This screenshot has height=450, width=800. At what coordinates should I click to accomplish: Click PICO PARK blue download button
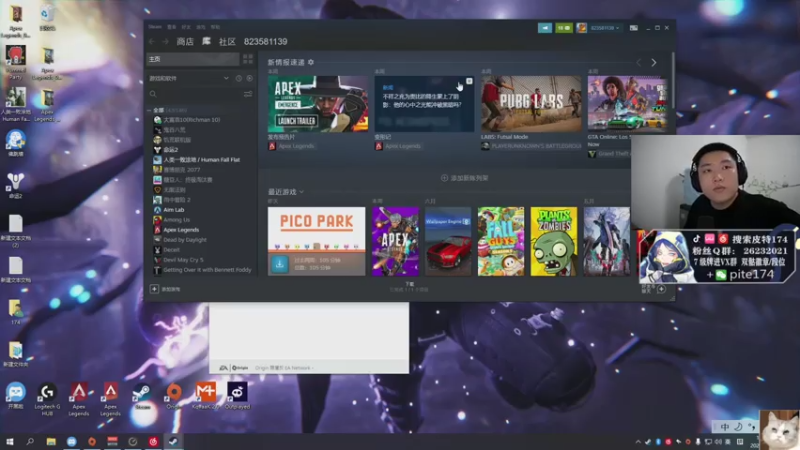tap(280, 264)
